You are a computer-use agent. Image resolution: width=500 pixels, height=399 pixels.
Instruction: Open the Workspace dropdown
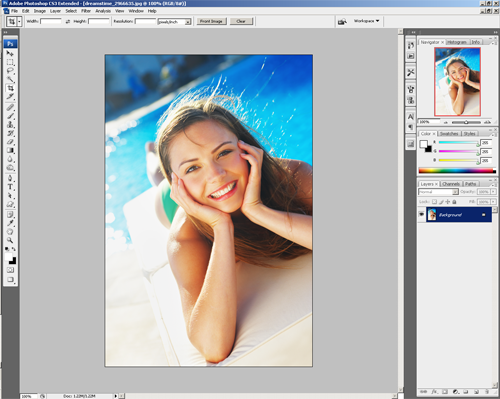tap(367, 21)
